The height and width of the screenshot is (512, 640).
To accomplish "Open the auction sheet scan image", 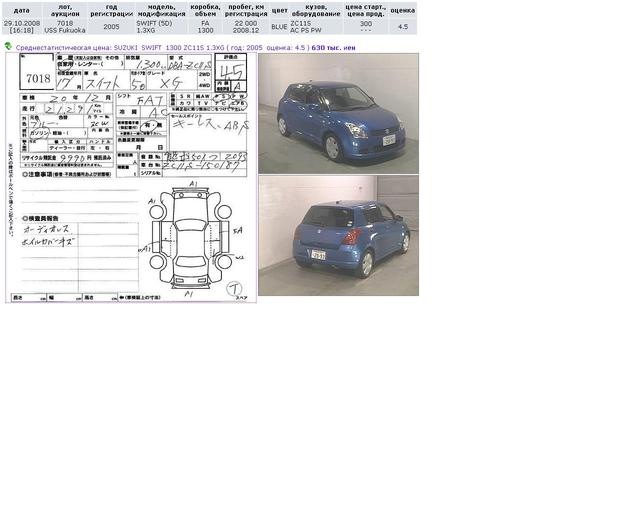I will (x=131, y=178).
